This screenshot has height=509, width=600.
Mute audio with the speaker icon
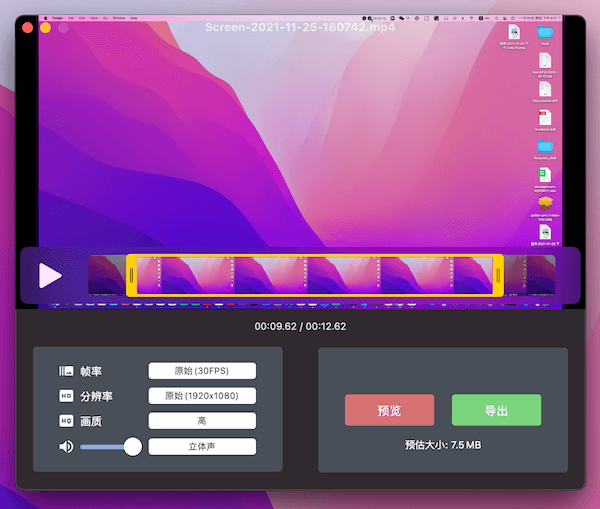66,446
